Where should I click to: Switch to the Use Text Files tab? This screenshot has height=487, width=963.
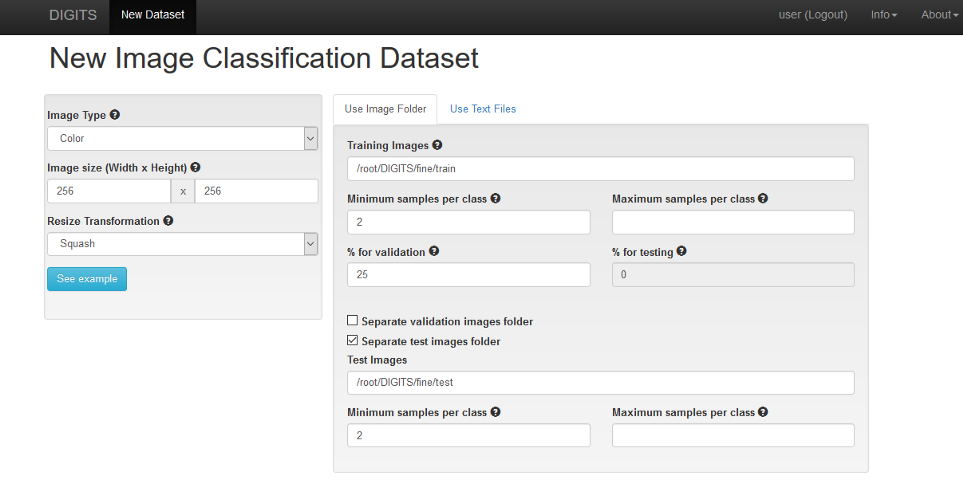coord(483,109)
